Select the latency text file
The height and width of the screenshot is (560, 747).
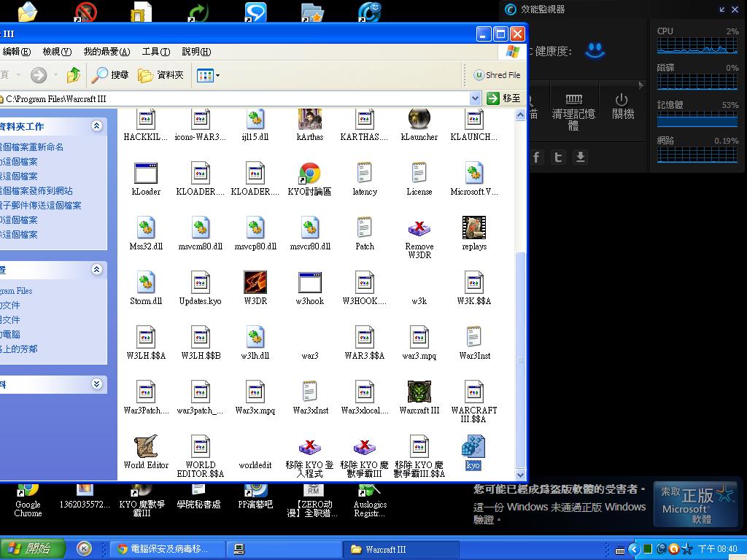click(365, 174)
